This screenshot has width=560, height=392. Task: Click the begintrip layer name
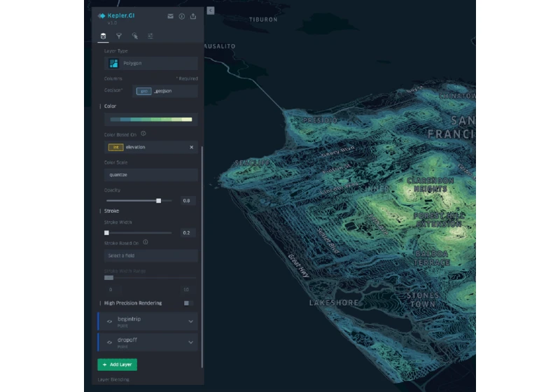pos(129,318)
